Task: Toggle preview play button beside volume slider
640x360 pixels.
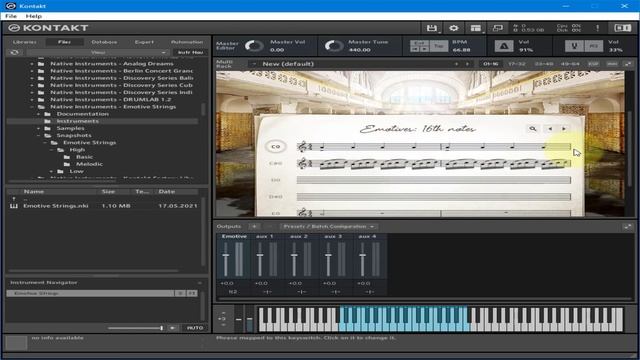Action: pos(173,328)
